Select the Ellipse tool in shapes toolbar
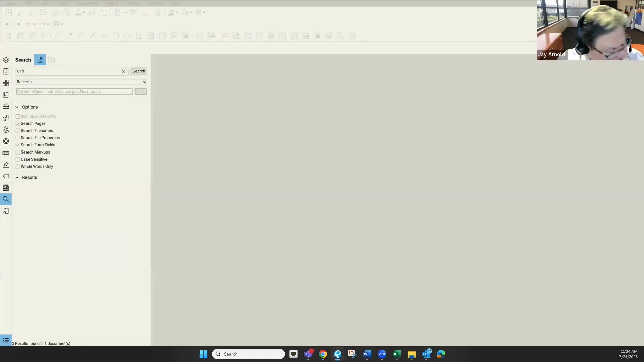Viewport: 644px width, 362px height. 127,36
